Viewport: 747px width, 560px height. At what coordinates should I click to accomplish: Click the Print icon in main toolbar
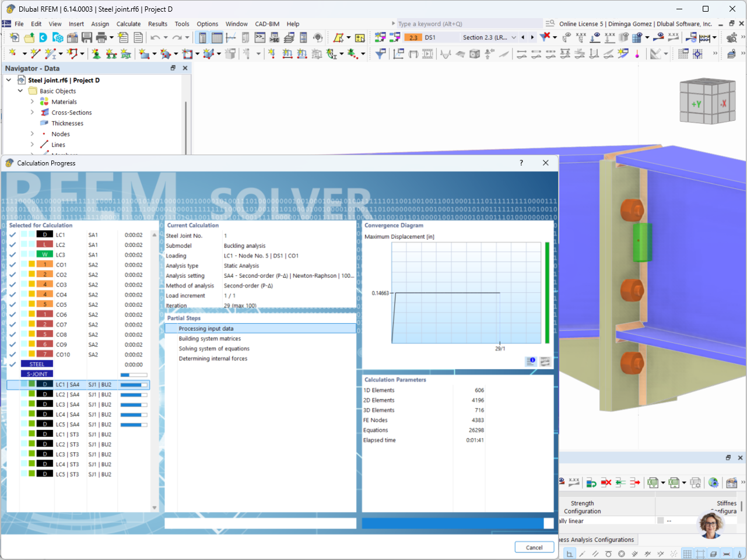pyautogui.click(x=101, y=37)
